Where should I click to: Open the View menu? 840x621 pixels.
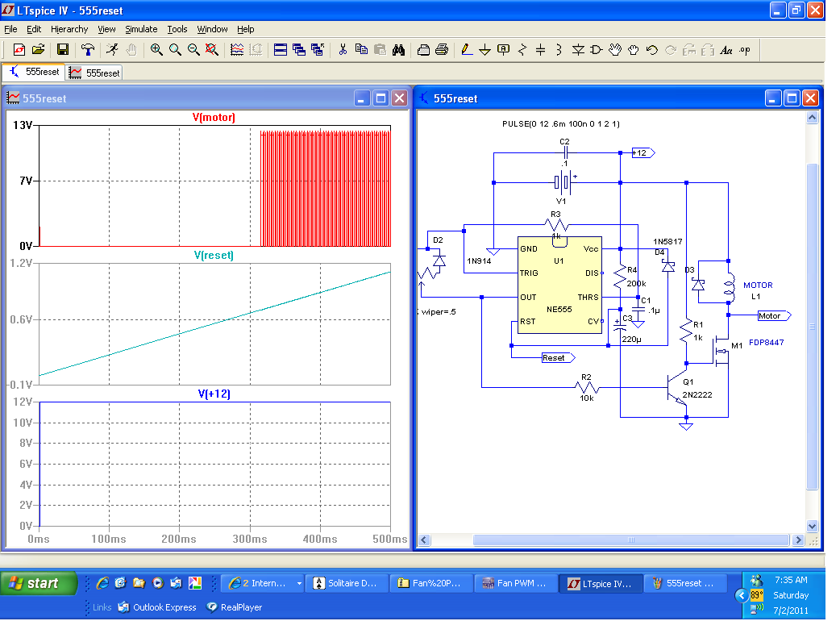tap(106, 29)
